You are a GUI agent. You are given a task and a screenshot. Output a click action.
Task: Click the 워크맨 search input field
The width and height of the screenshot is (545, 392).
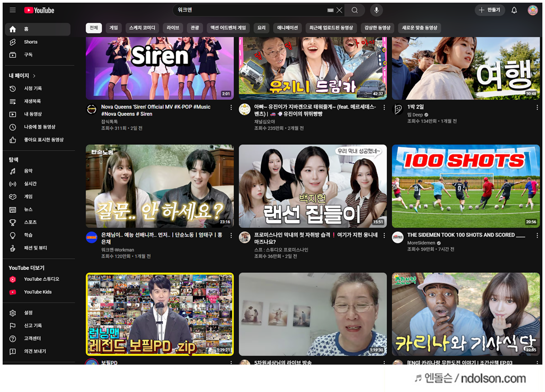250,11
